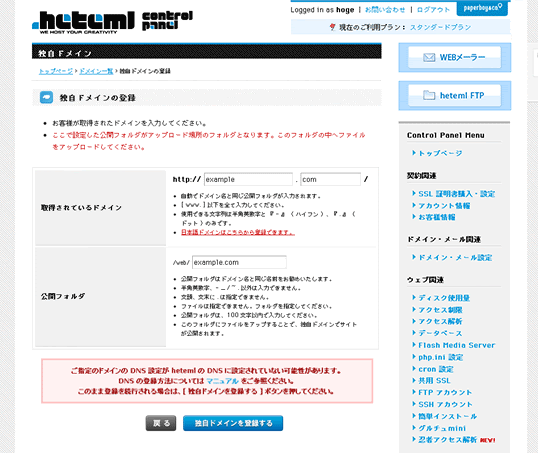This screenshot has width=538, height=453.
Task: Click the blue domain registration heading icon
Action: coord(46,97)
